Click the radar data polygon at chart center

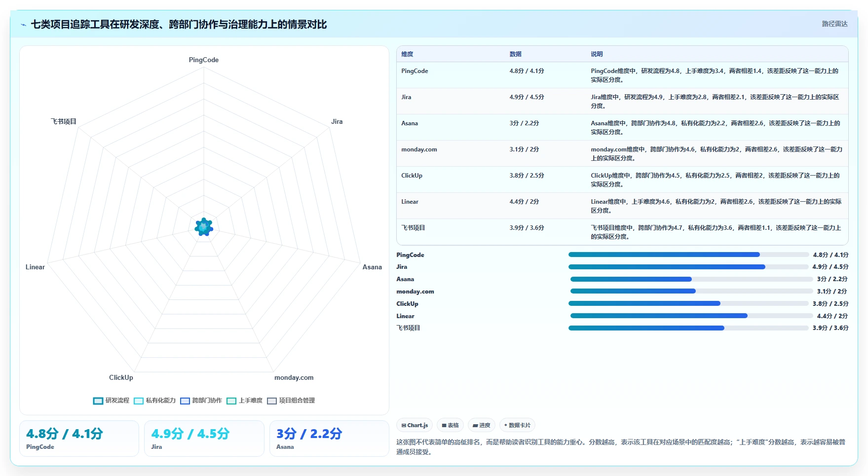(x=204, y=227)
